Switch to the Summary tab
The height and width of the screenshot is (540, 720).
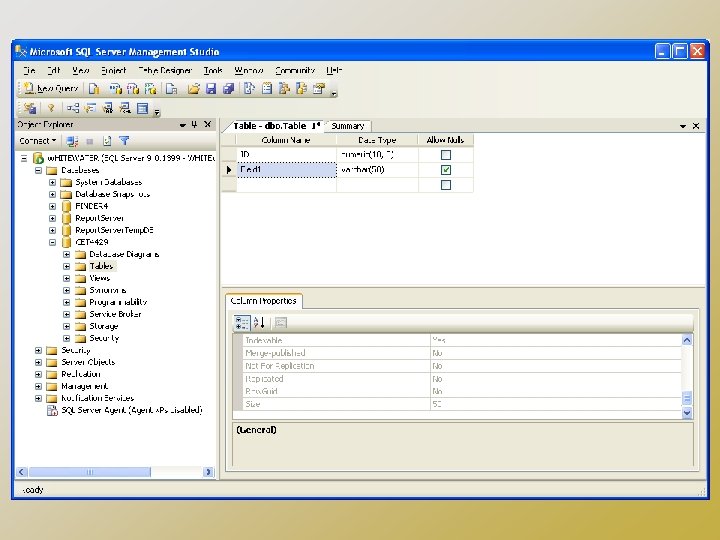point(348,126)
